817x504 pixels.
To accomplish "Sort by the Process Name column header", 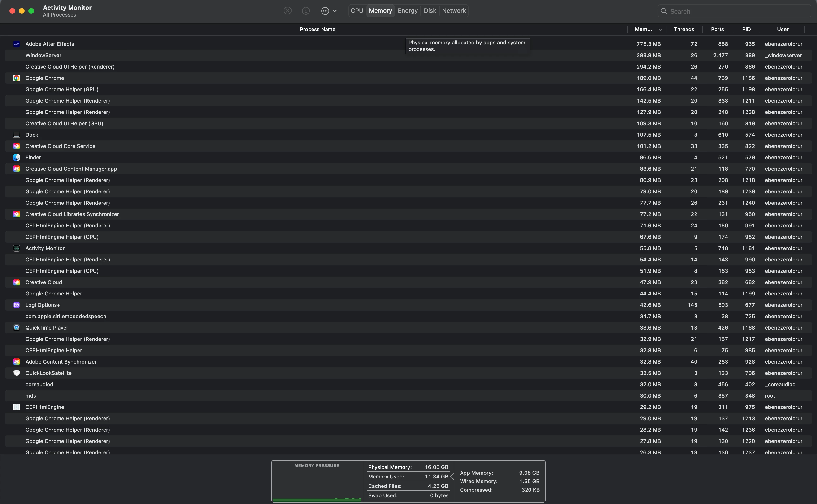I will pos(317,29).
